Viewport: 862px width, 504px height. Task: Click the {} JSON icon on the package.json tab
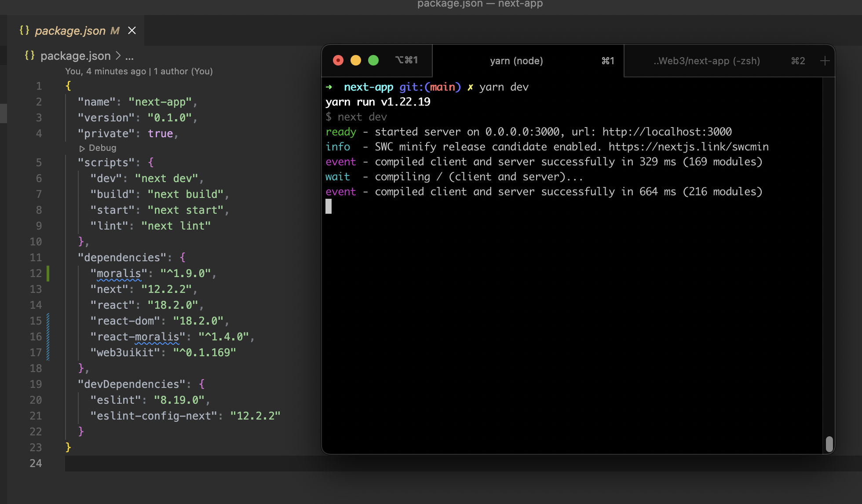[x=25, y=30]
